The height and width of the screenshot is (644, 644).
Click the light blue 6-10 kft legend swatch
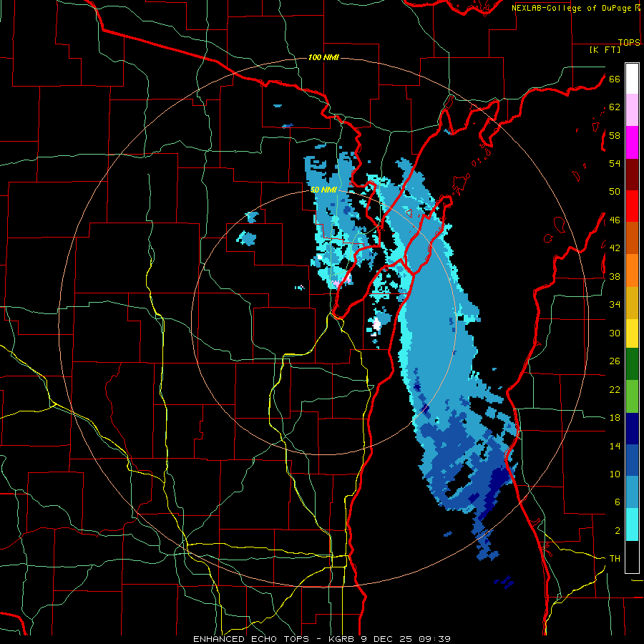click(x=632, y=492)
